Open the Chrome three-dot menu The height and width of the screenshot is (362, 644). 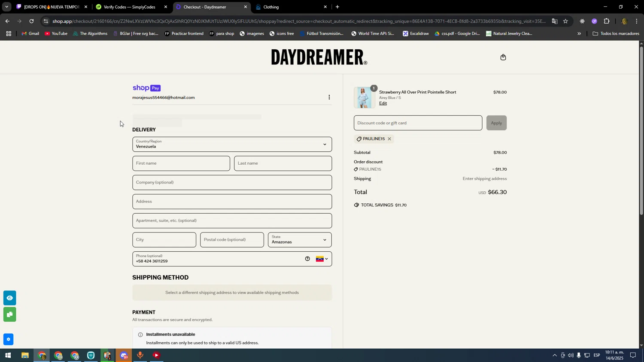click(637, 21)
